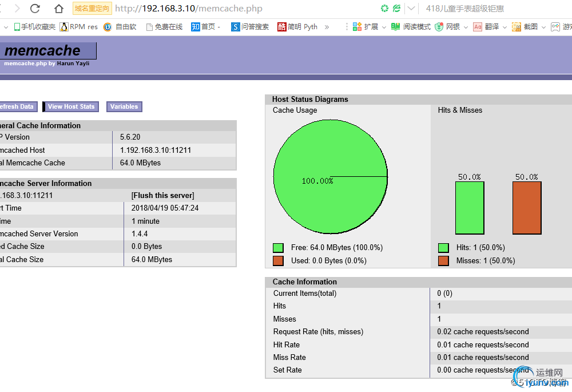Click the Flush this server link
Viewport: 572px width, 392px height.
(162, 195)
